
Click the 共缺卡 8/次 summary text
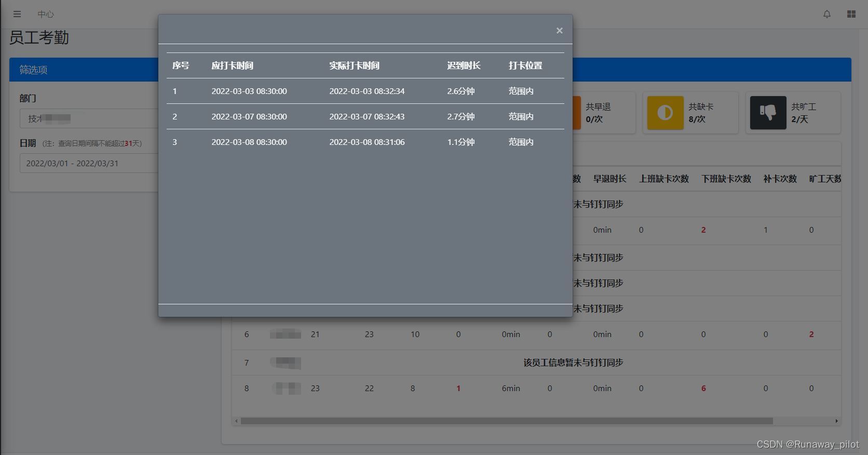pyautogui.click(x=701, y=113)
